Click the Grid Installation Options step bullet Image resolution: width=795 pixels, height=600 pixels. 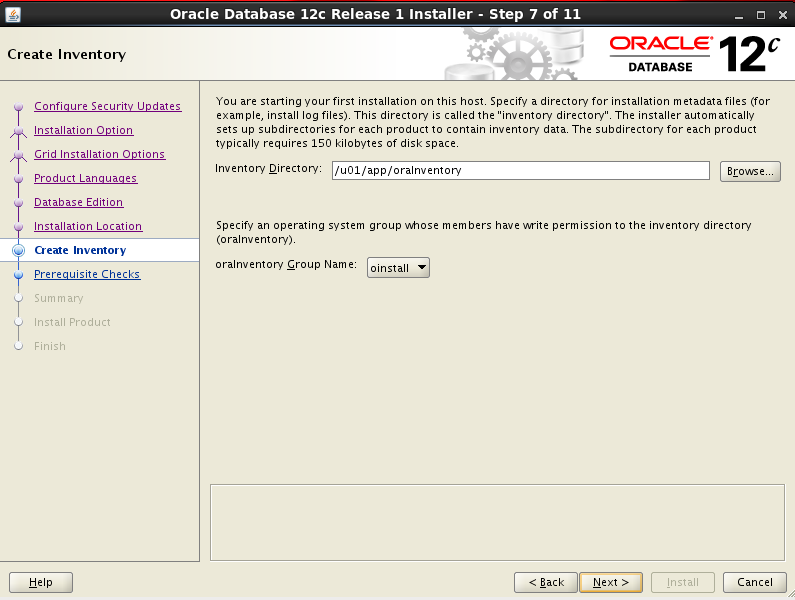click(x=19, y=155)
